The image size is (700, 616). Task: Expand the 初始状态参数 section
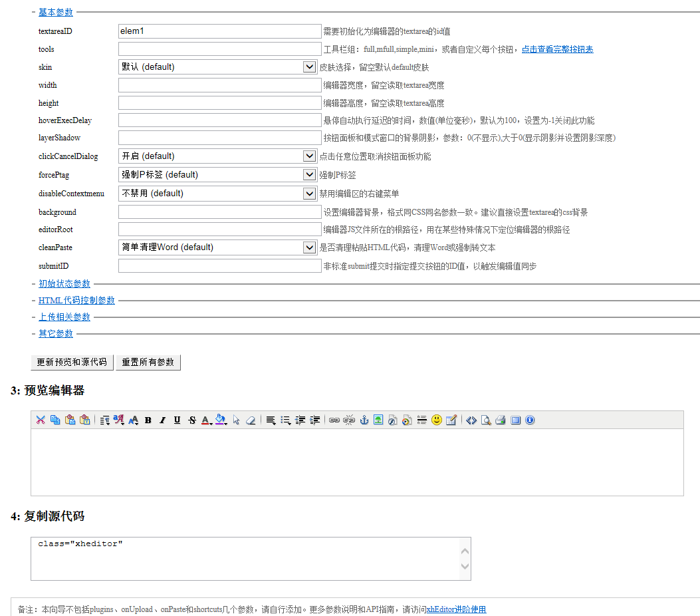[64, 283]
